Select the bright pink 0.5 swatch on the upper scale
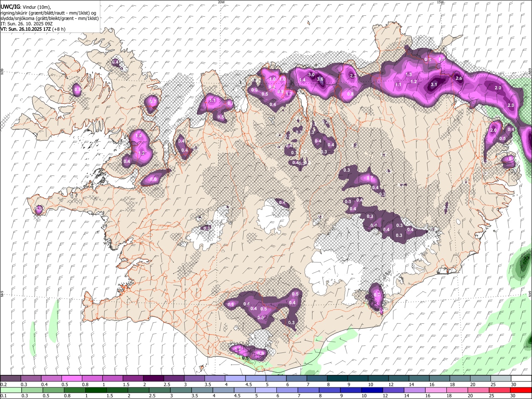Image resolution: width=532 pixels, height=399 pixels. coord(71,379)
